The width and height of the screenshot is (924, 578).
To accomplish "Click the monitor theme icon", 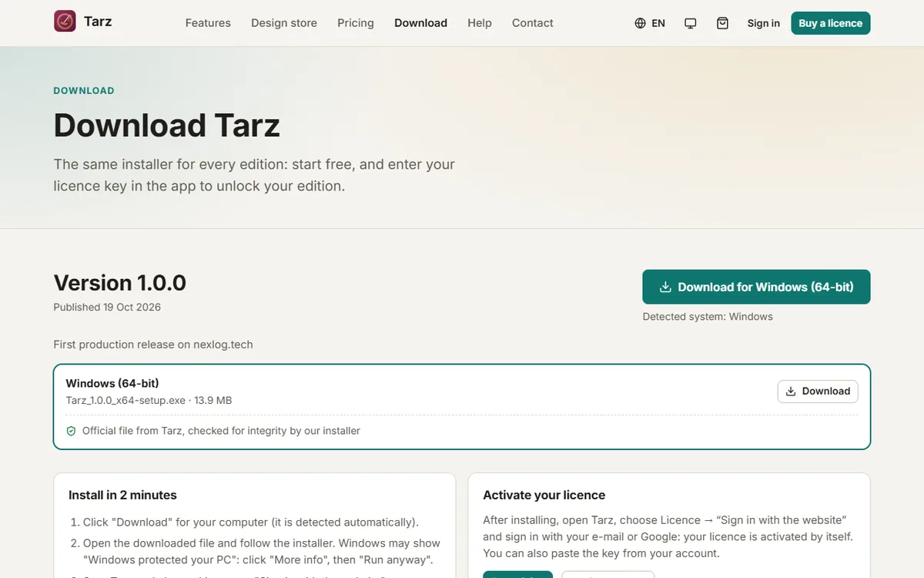I will click(x=691, y=23).
